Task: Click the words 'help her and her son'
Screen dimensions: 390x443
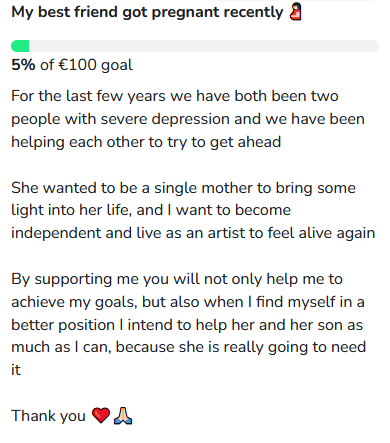Action: (x=264, y=325)
